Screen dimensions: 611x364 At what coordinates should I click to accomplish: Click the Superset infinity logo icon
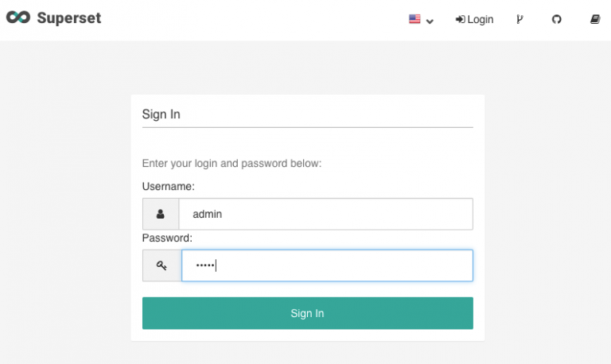[x=18, y=17]
